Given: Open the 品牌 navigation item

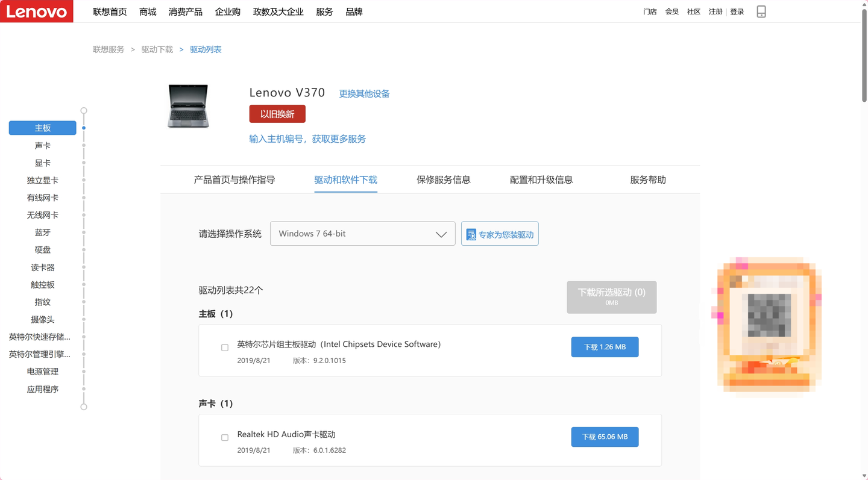Looking at the screenshot, I should tap(354, 11).
